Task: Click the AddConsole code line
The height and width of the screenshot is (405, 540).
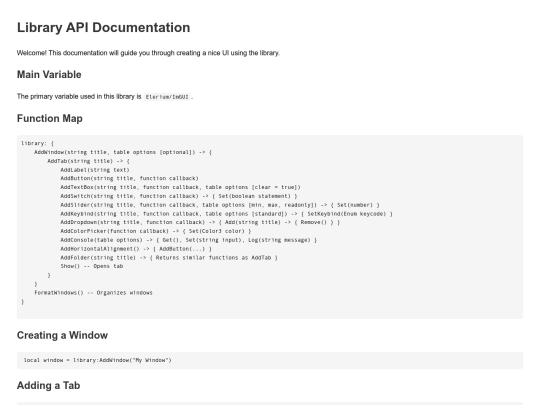Action: point(188,240)
